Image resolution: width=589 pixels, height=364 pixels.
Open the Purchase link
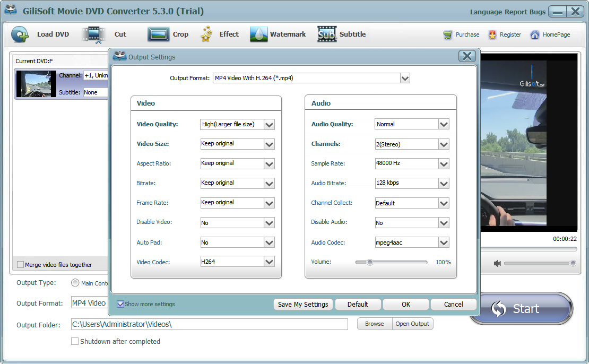(x=467, y=34)
